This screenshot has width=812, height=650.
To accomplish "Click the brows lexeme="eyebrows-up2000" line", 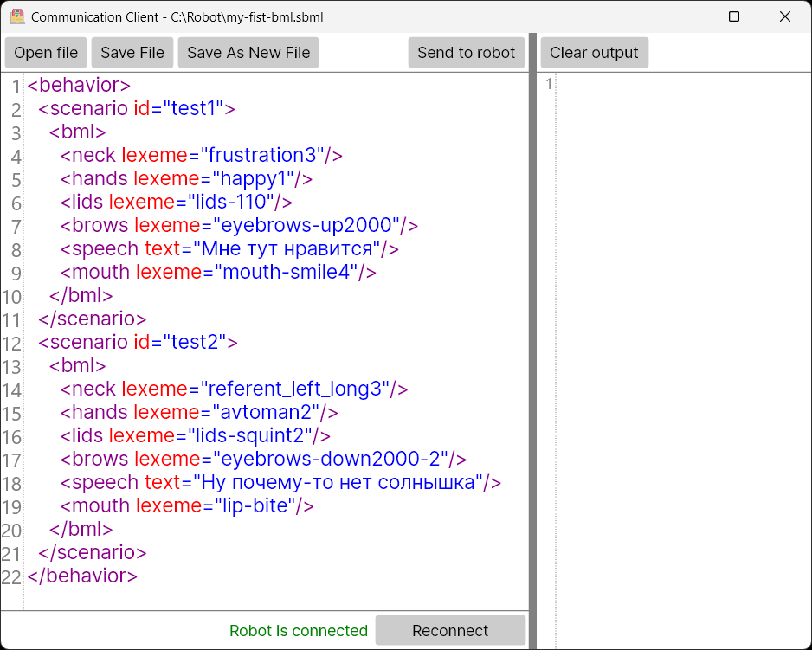I will pos(239,225).
